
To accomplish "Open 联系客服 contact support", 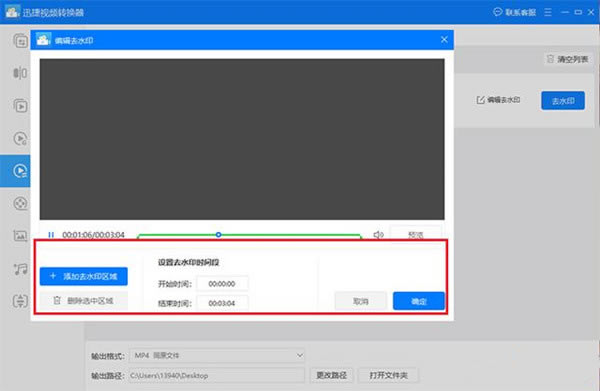I will [515, 12].
